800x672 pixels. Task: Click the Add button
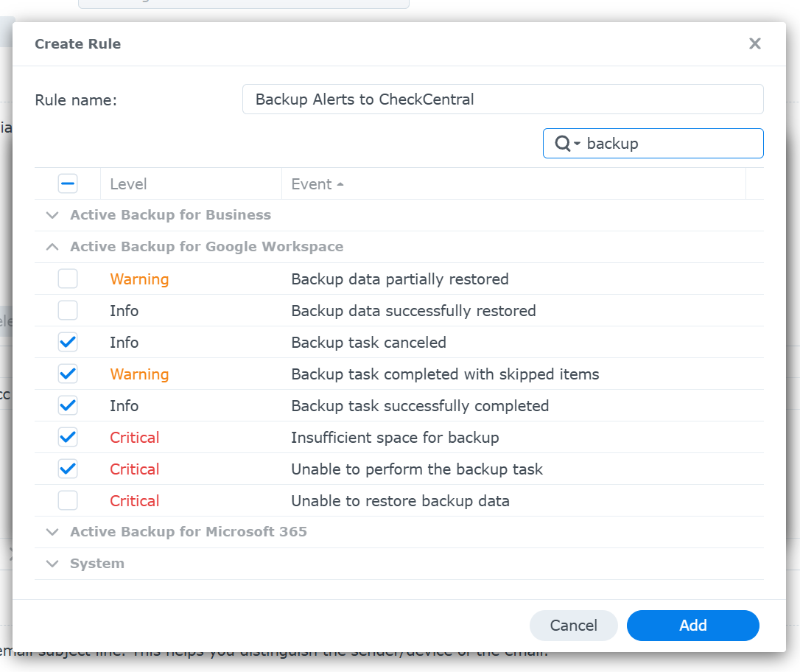693,625
